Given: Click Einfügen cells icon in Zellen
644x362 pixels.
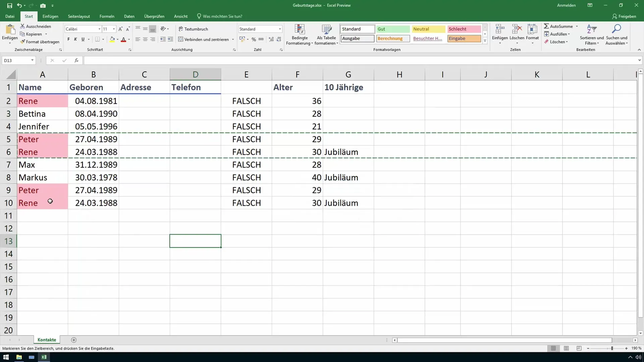Looking at the screenshot, I should point(500,29).
